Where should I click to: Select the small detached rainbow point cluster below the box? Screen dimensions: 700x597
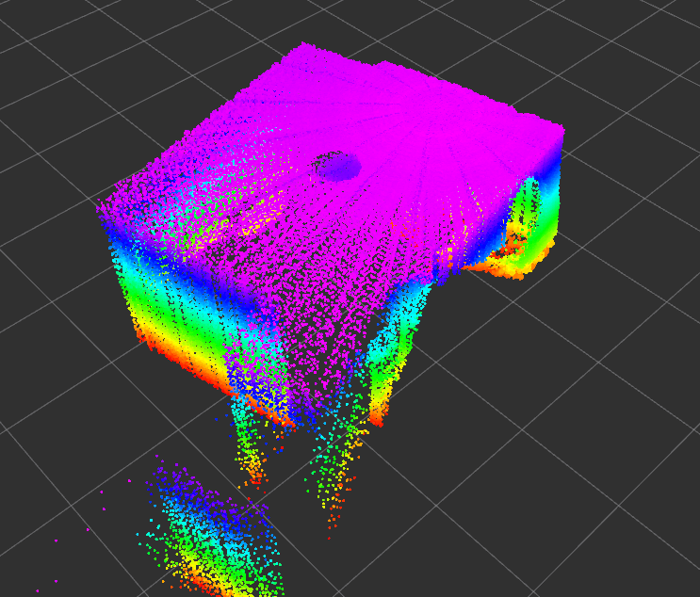pos(211,527)
